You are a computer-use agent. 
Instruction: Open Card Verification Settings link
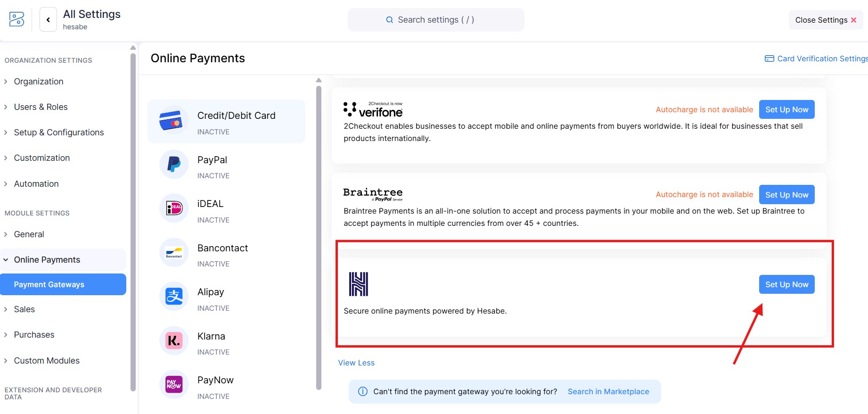tap(817, 58)
